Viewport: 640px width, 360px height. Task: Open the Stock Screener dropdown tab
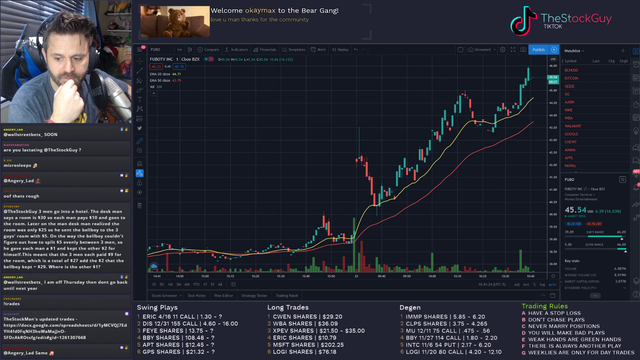click(x=166, y=296)
